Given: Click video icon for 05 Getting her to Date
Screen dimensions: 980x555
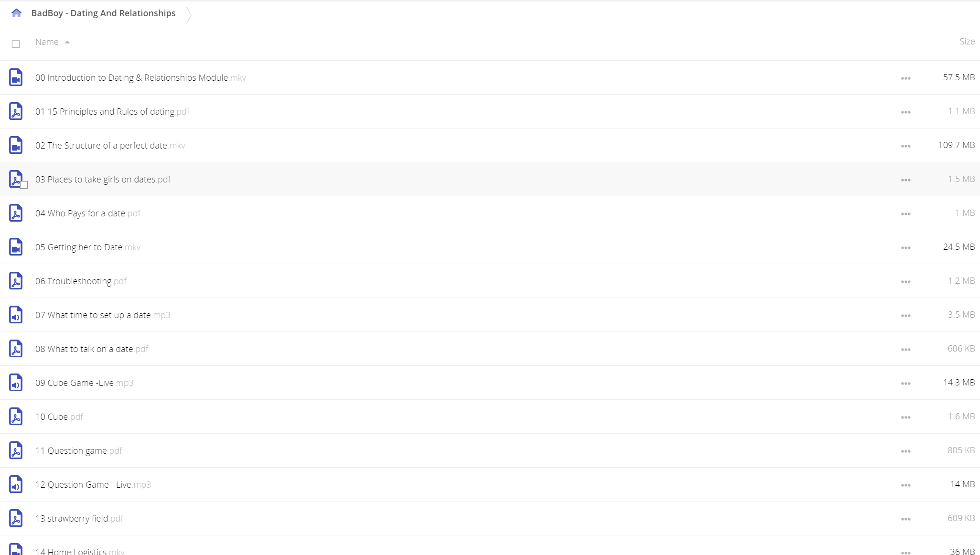Looking at the screenshot, I should (16, 247).
